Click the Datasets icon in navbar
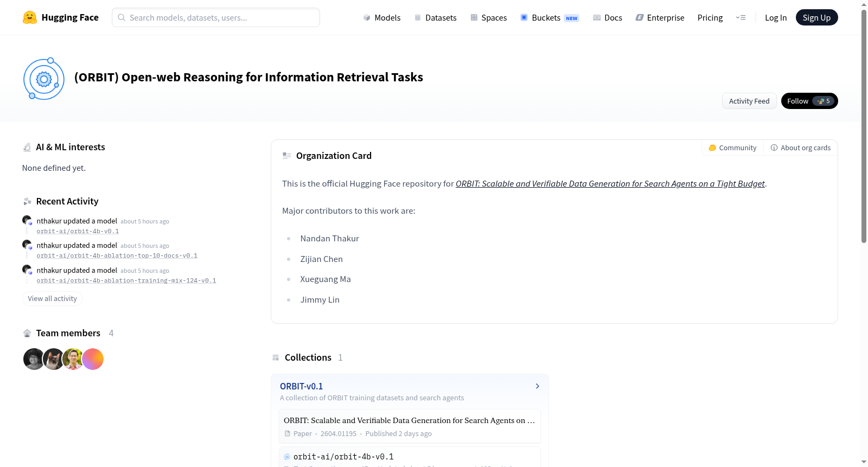This screenshot has height=467, width=868. pos(418,18)
